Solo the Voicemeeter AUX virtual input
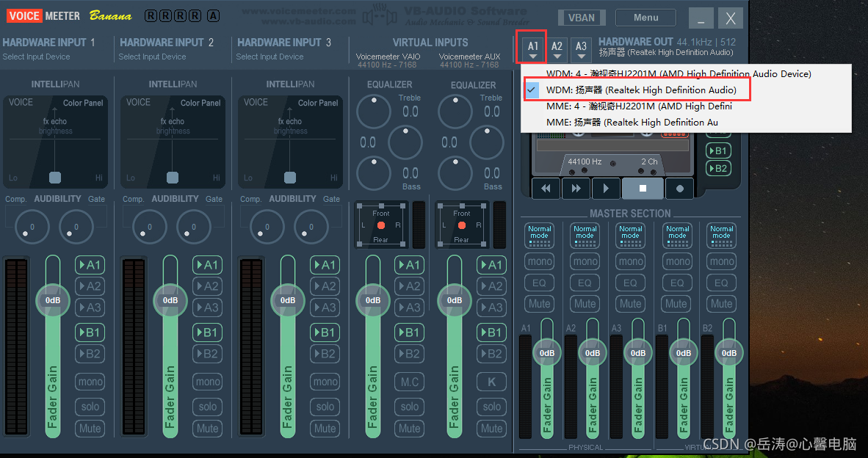This screenshot has height=458, width=868. [491, 407]
